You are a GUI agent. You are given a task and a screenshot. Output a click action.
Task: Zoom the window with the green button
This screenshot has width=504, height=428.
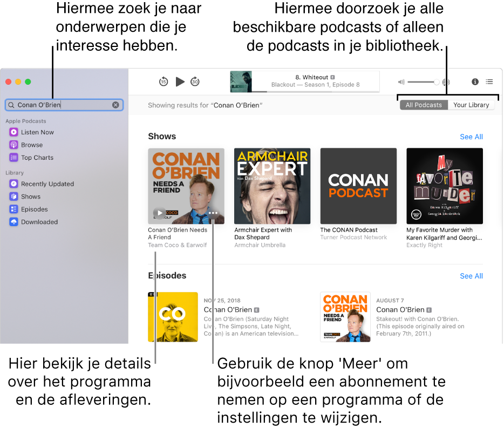(x=28, y=81)
